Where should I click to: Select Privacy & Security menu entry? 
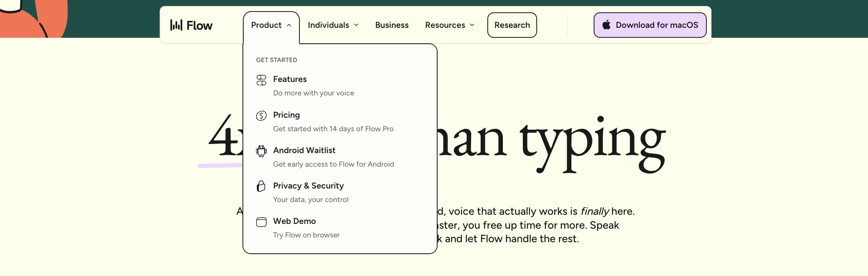click(x=340, y=192)
